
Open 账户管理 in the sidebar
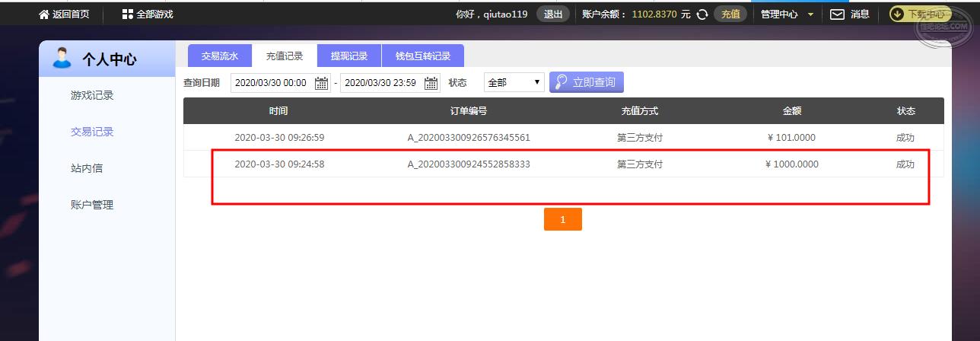pyautogui.click(x=92, y=205)
